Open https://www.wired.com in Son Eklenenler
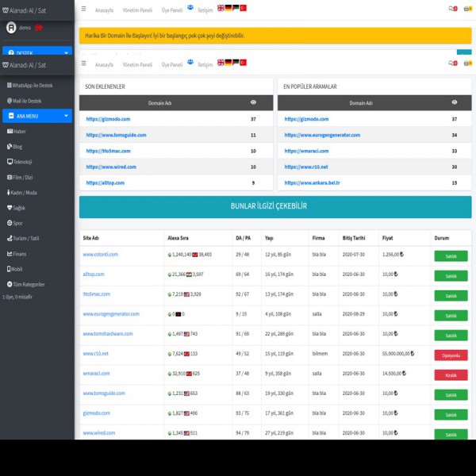Image resolution: width=476 pixels, height=476 pixels. point(111,167)
